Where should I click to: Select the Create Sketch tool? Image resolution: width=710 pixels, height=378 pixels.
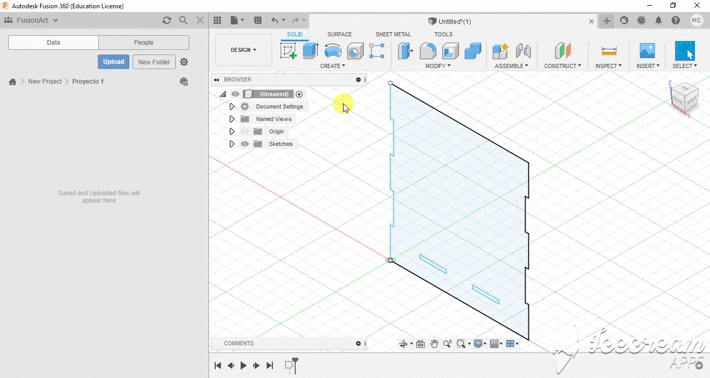coord(288,51)
